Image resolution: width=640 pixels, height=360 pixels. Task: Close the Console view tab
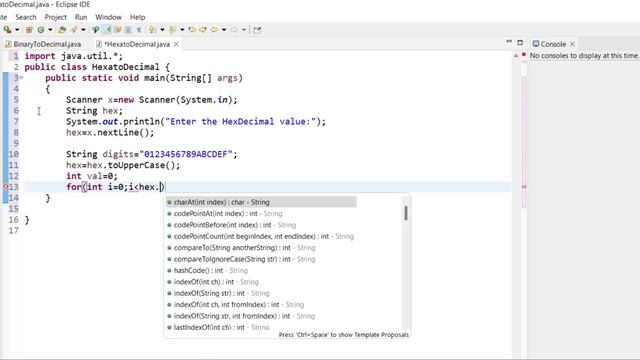coord(572,44)
